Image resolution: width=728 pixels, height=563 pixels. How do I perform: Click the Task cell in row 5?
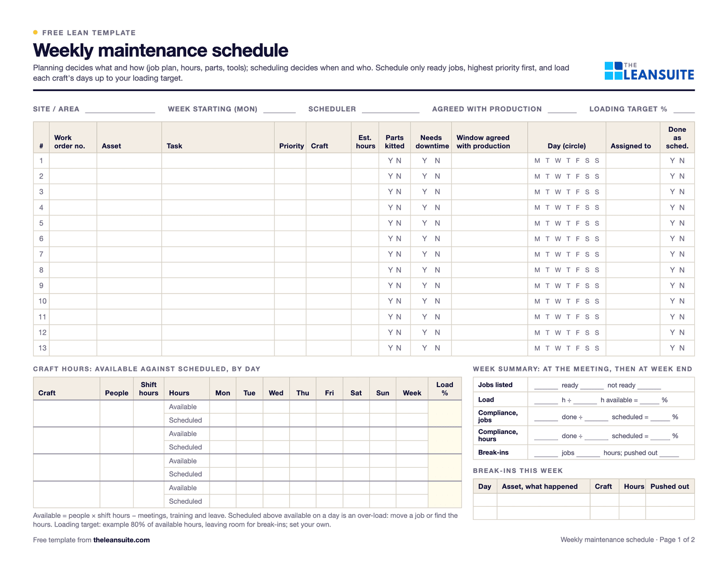(218, 223)
